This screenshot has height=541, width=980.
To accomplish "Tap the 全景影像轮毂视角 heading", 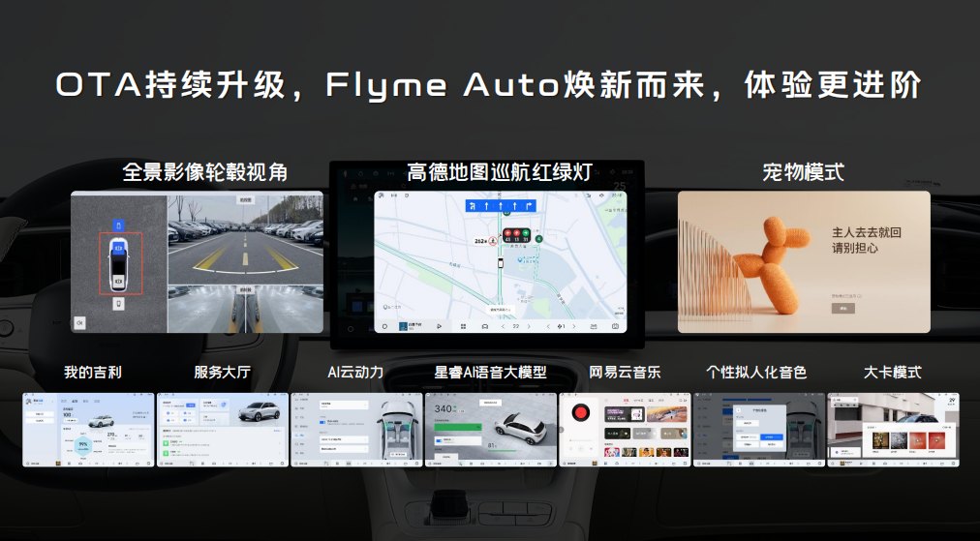I will pyautogui.click(x=205, y=172).
